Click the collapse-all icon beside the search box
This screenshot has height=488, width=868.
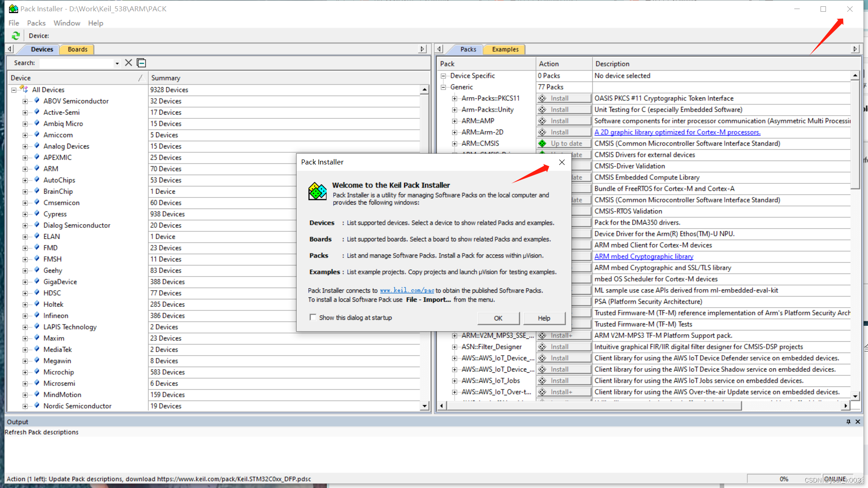142,63
